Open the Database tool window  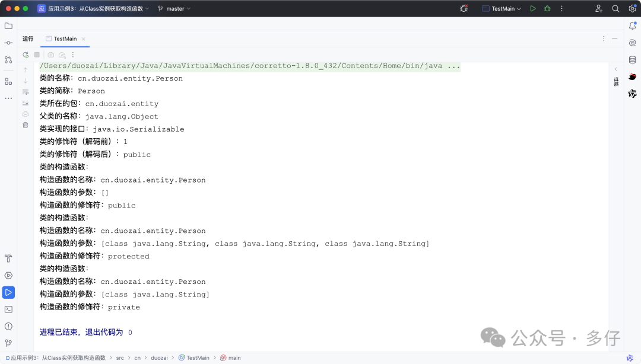pos(633,60)
